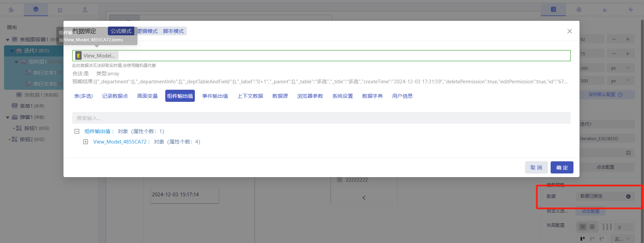This screenshot has width=644, height=243.
Task: Collapse the 迭代1 tree node arrow
Action: coord(12,51)
